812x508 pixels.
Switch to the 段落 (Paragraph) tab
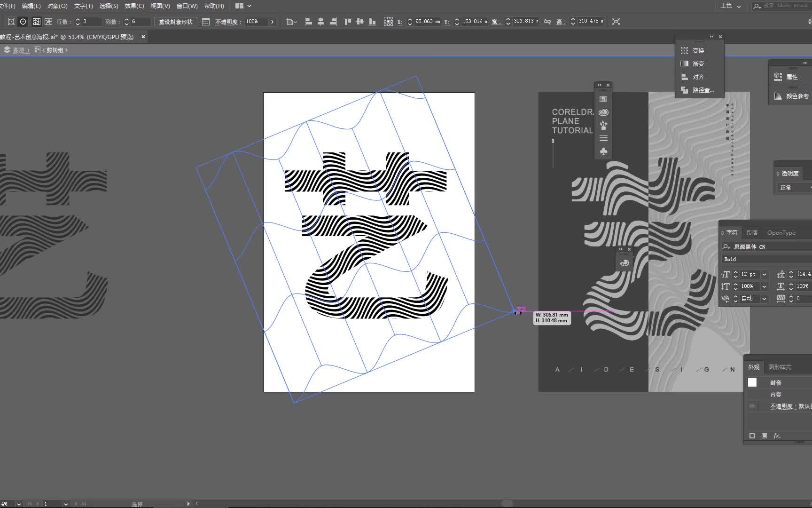752,233
